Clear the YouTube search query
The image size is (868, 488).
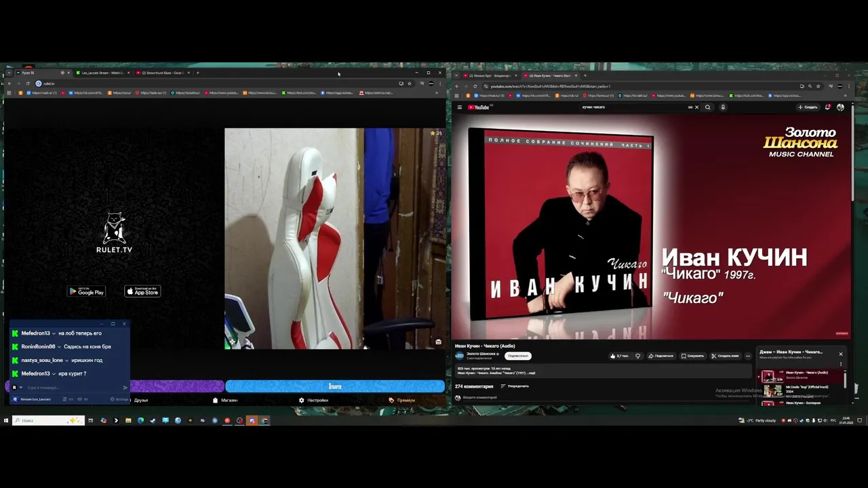click(696, 107)
